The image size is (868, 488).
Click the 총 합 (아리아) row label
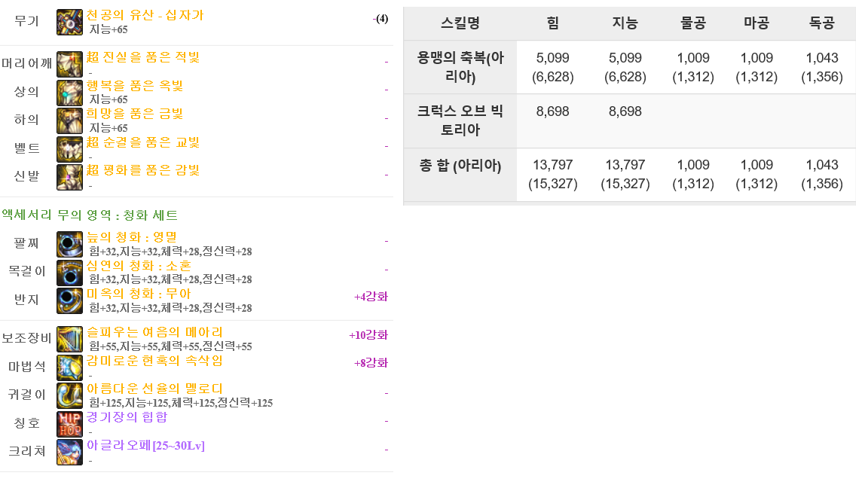click(460, 166)
